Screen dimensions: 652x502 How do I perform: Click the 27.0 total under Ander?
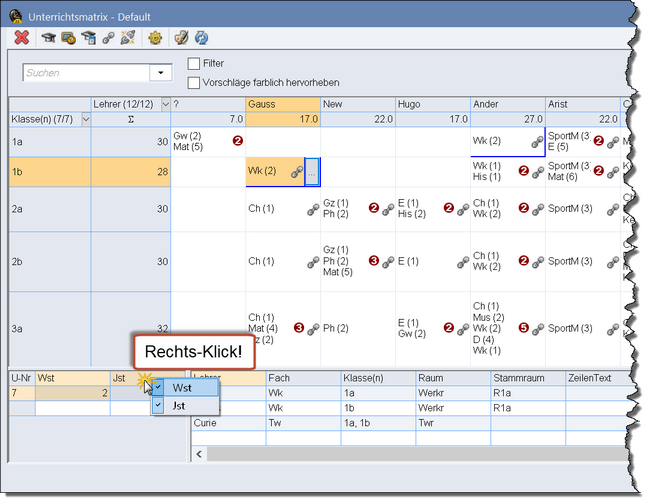[x=508, y=120]
